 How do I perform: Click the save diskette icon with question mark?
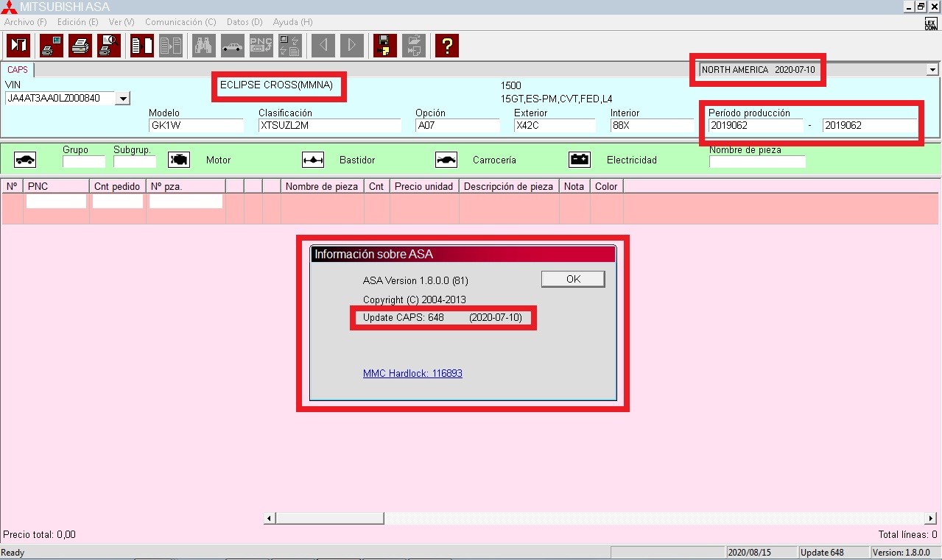[x=384, y=46]
